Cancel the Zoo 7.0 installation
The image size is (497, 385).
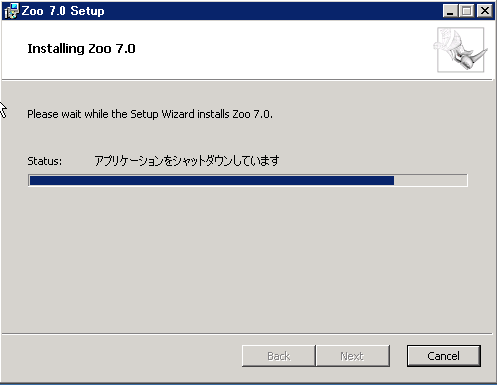pyautogui.click(x=444, y=356)
